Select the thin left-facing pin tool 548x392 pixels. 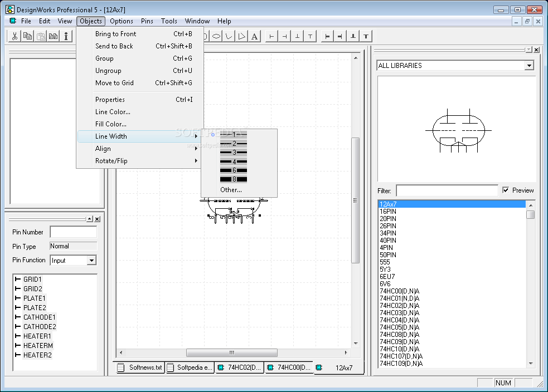271,36
